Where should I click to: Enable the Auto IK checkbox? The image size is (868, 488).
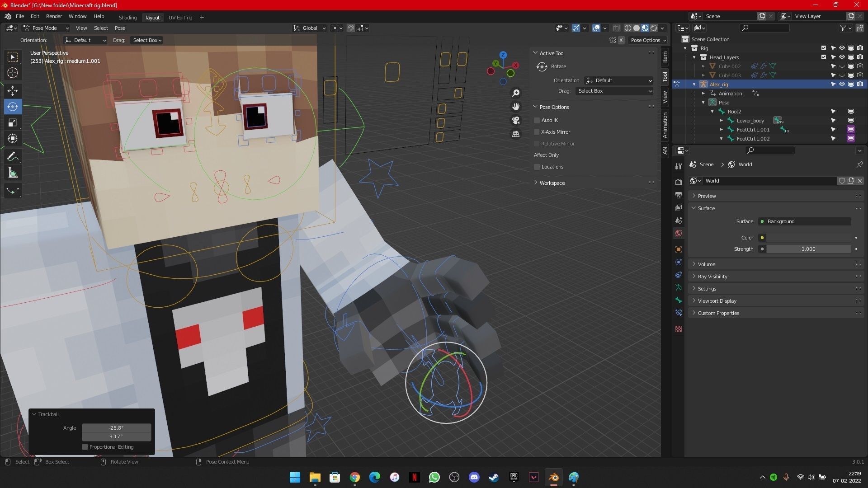coord(537,120)
